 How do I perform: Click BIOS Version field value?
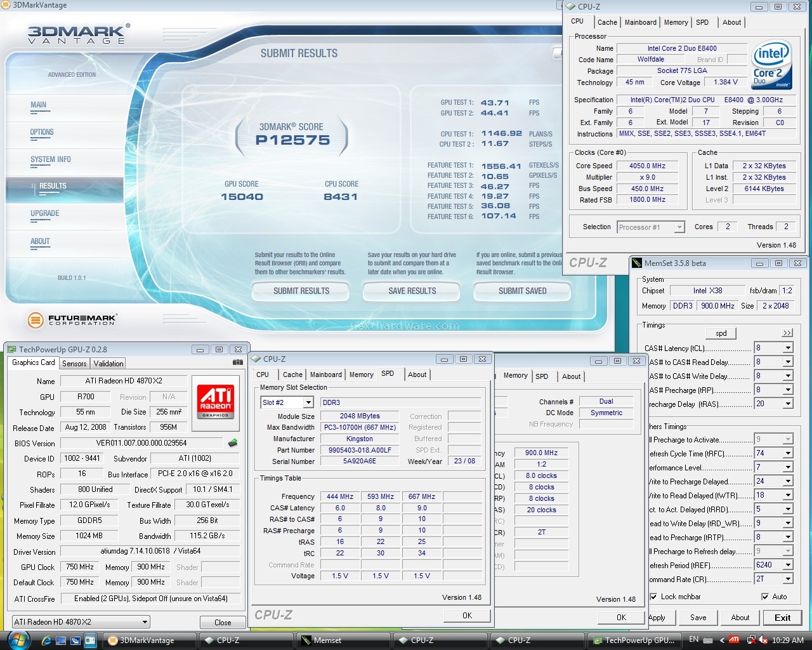(141, 443)
